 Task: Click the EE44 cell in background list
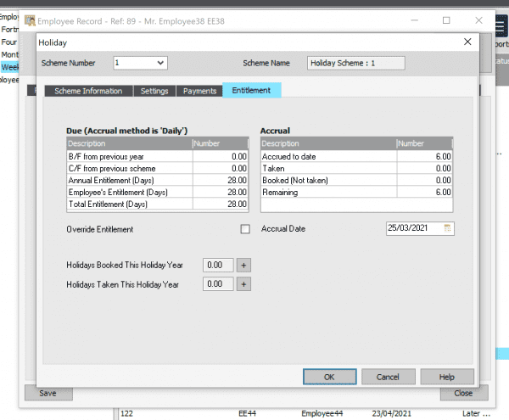(x=248, y=413)
